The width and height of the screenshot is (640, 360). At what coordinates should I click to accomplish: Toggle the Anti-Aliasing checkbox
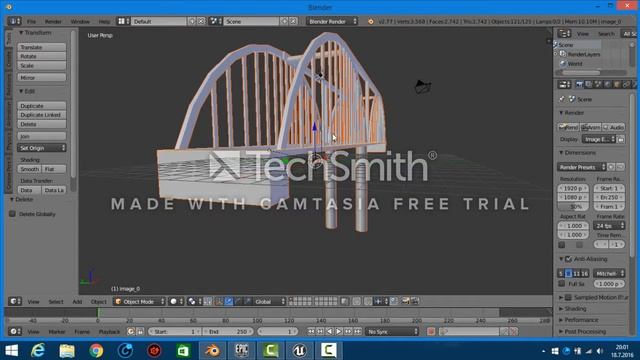pyautogui.click(x=569, y=259)
